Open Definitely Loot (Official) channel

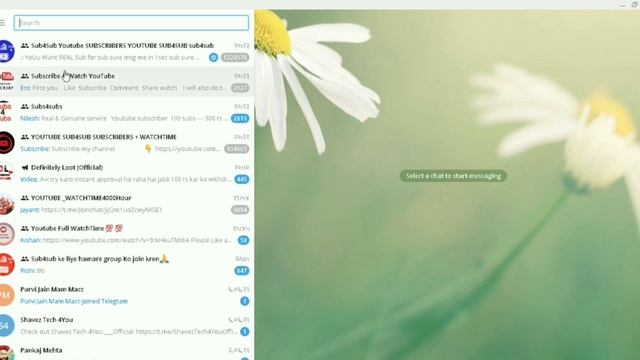coord(127,173)
